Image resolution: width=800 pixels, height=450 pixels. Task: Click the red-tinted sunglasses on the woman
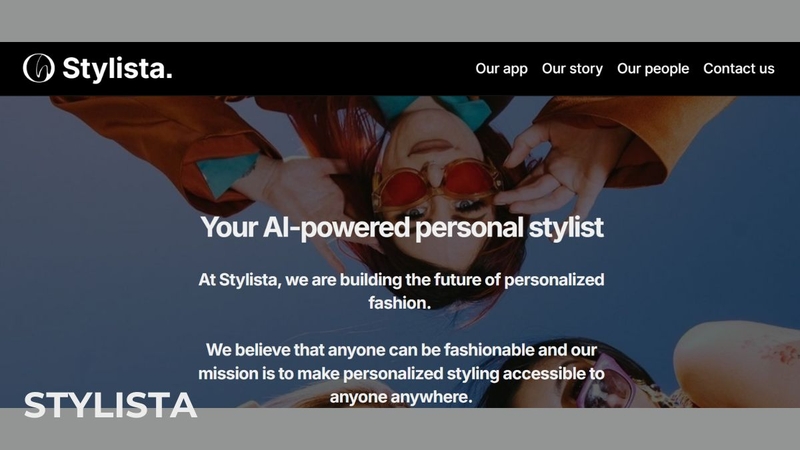[435, 185]
